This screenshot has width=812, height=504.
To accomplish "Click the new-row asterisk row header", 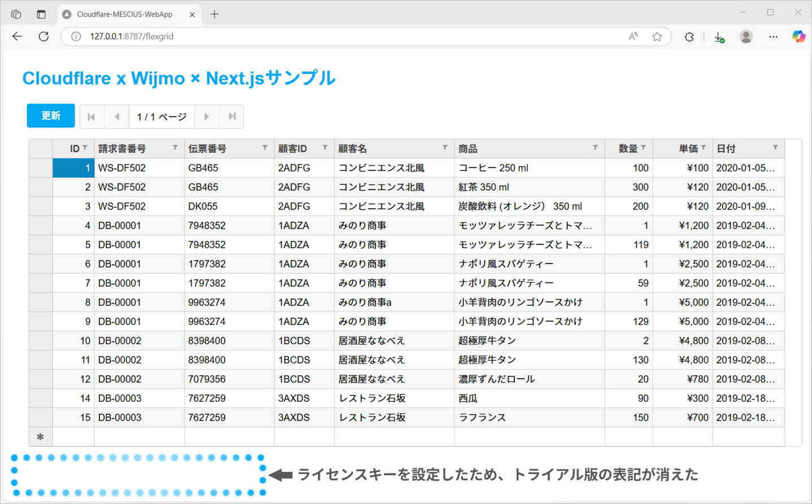I will (41, 437).
